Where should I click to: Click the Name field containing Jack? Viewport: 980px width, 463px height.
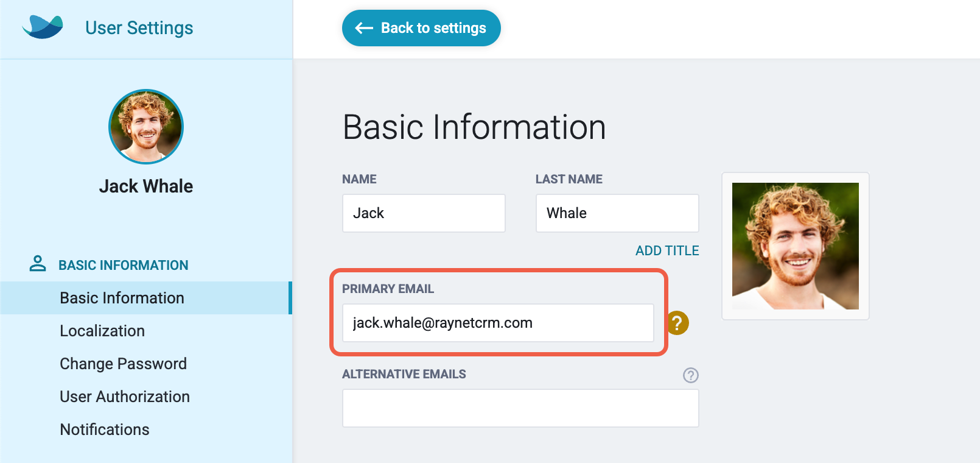[424, 213]
